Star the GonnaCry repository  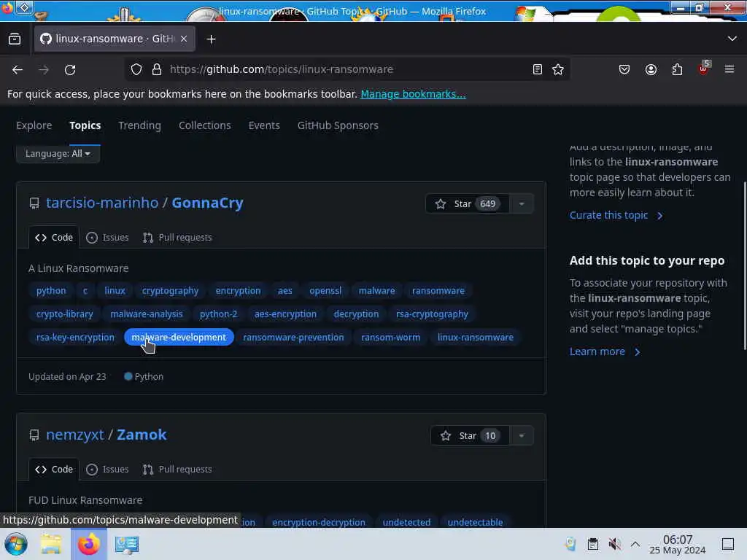[x=467, y=204]
